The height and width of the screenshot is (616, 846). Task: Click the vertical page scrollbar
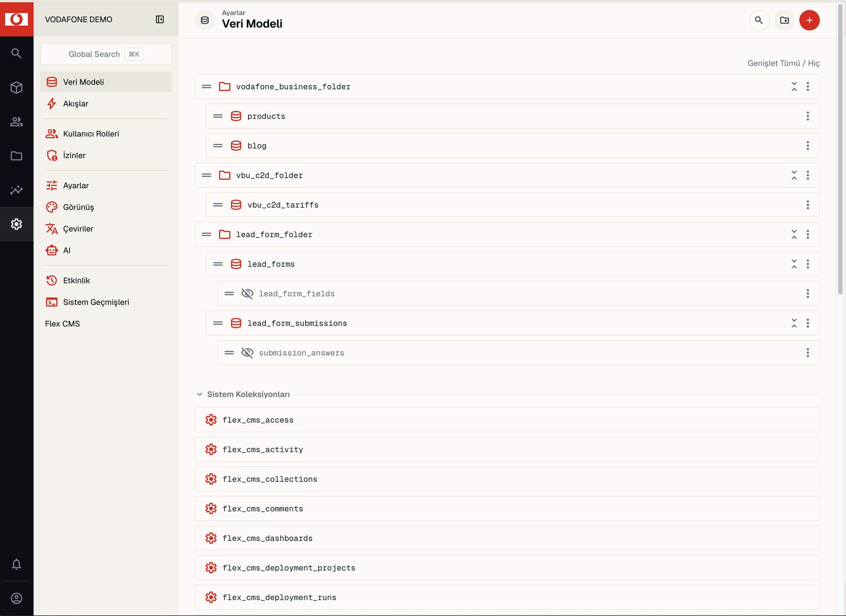(840, 149)
